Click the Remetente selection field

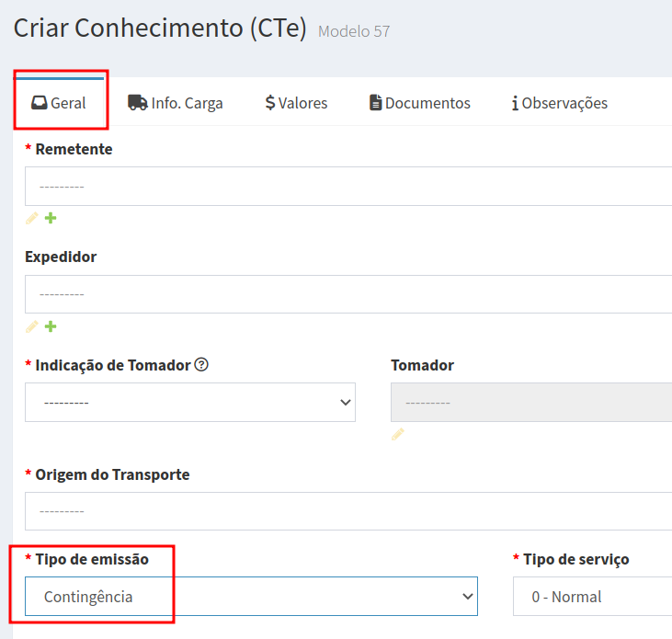point(348,187)
